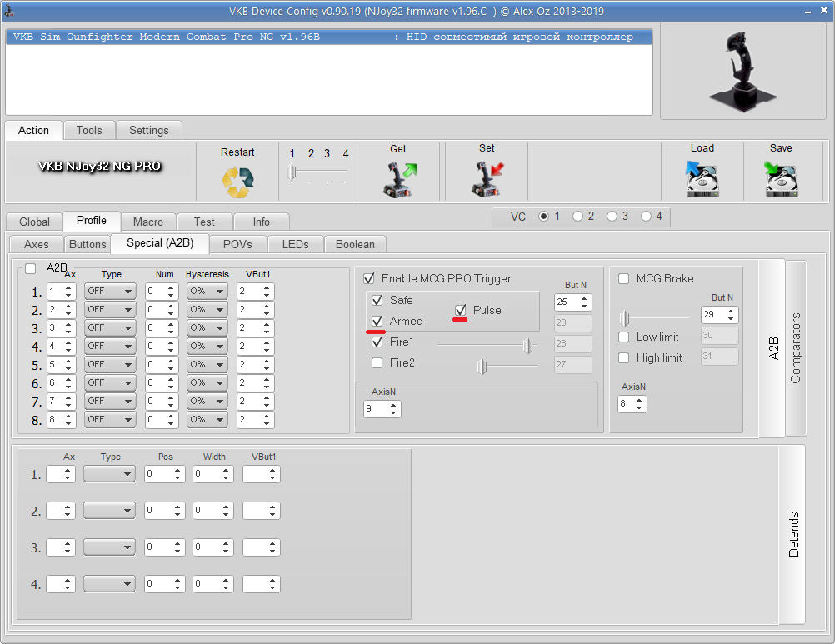Click the MCG Brake slider handle
The height and width of the screenshot is (644, 835).
coord(625,318)
